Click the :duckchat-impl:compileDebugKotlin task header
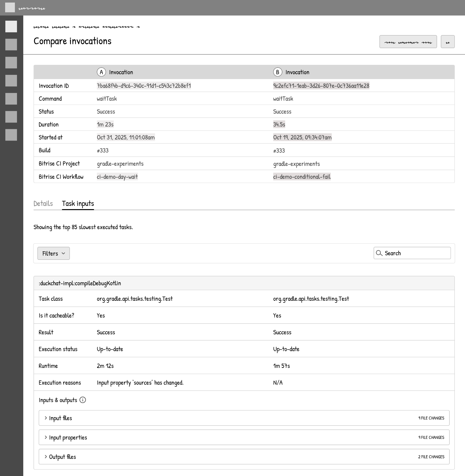465x476 pixels. point(244,283)
